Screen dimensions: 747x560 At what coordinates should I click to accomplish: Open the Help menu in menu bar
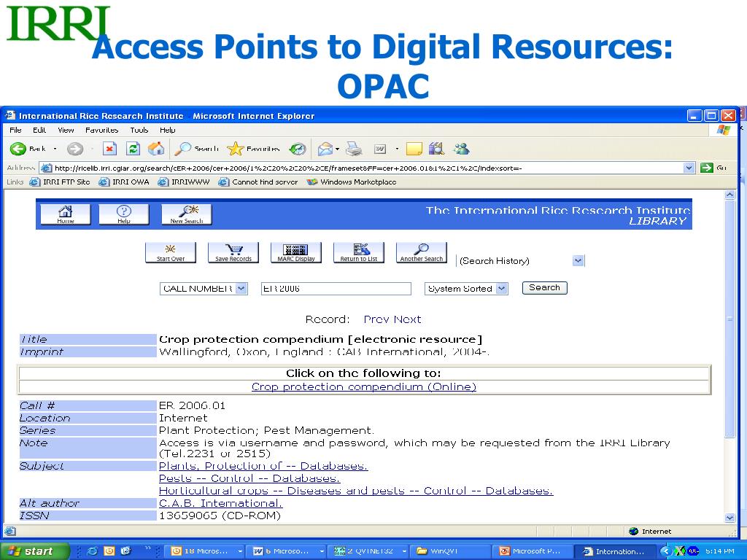[167, 130]
